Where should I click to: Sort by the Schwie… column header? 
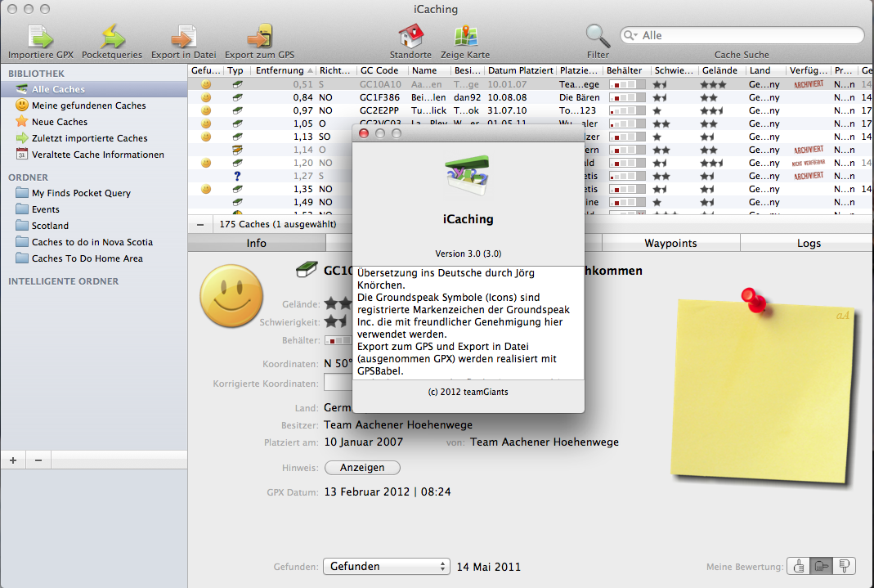click(674, 70)
